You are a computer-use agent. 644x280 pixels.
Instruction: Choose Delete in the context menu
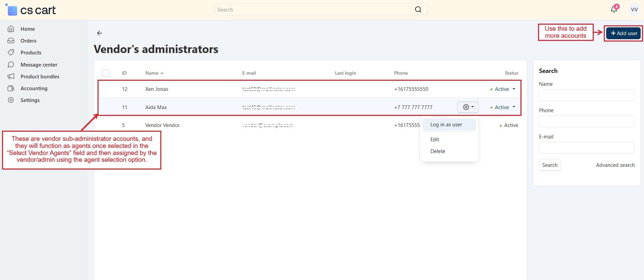pos(437,151)
